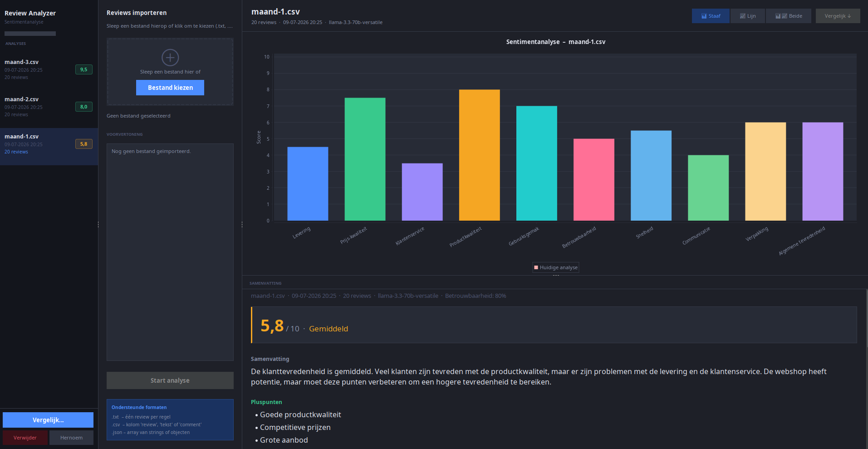The width and height of the screenshot is (868, 449).
Task: Click the Productkwaliteit orange bar
Action: click(x=479, y=155)
